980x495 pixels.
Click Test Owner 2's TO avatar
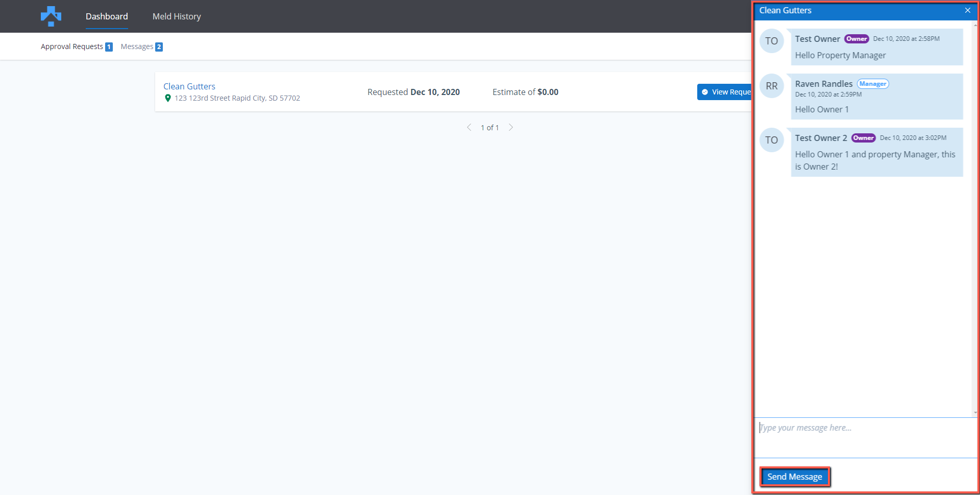click(x=771, y=140)
